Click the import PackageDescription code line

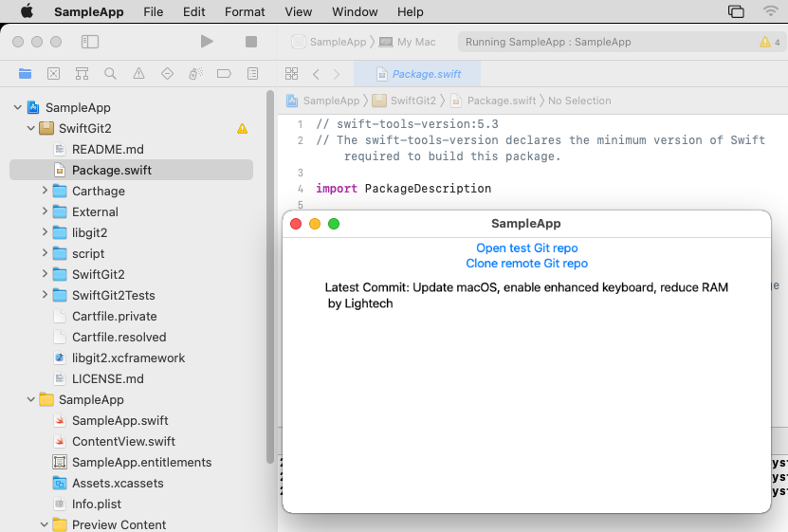coord(404,189)
